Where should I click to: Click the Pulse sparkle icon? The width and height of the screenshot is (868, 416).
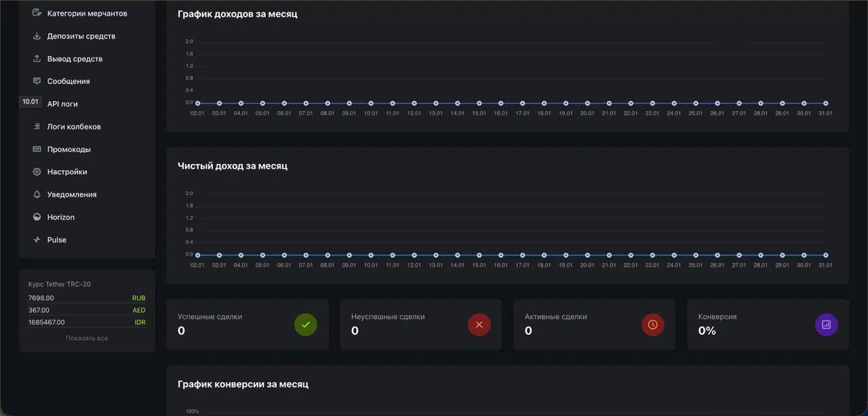coord(37,240)
